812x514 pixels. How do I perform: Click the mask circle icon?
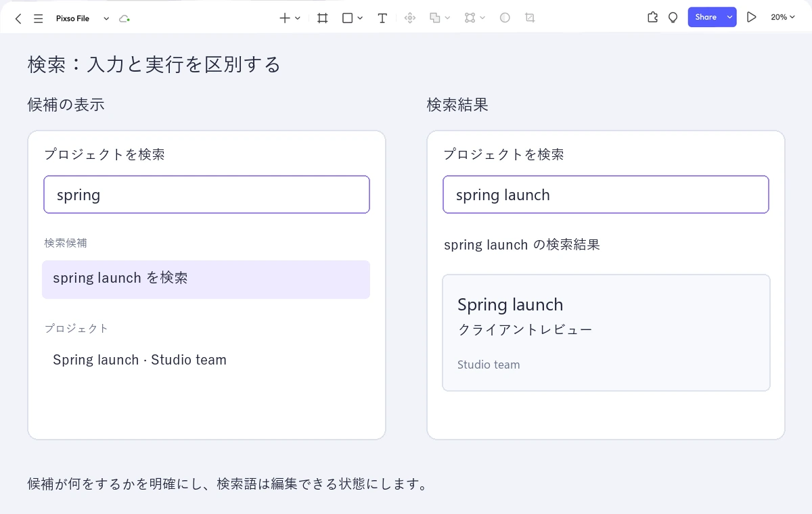(505, 18)
